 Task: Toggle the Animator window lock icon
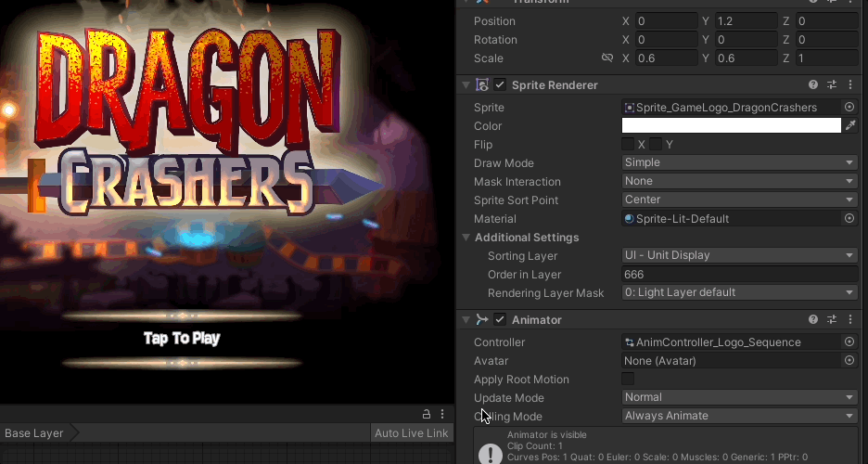pos(427,414)
